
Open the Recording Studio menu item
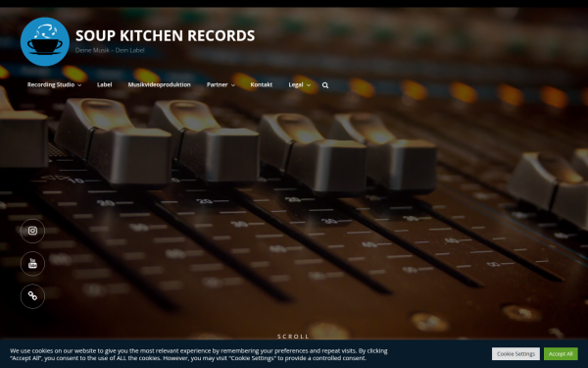tap(51, 84)
